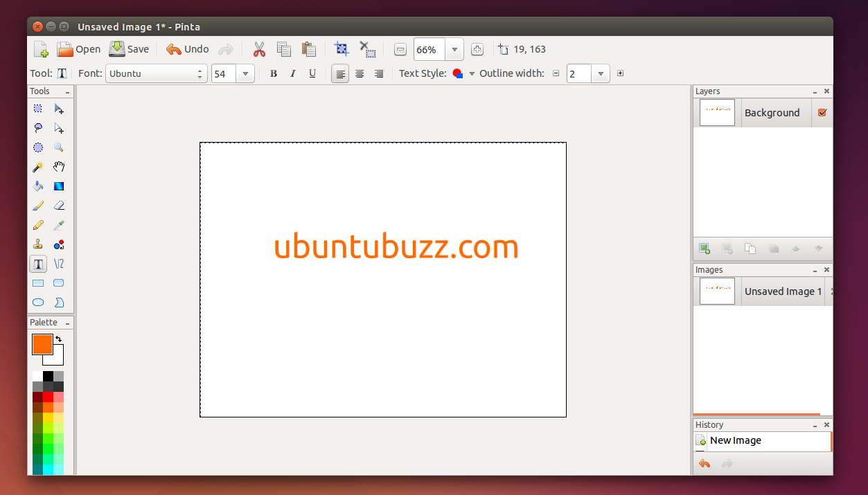This screenshot has height=495, width=868.
Task: Click the zoom 66% input field
Action: coord(430,49)
